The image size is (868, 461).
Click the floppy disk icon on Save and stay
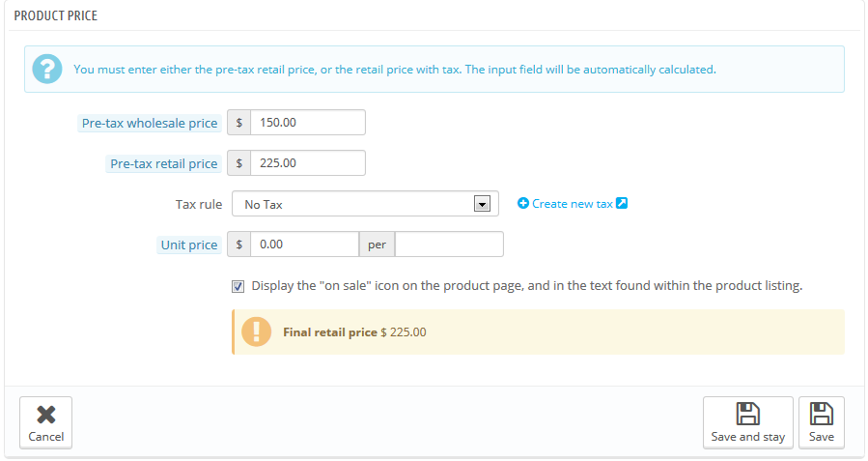[x=747, y=415]
